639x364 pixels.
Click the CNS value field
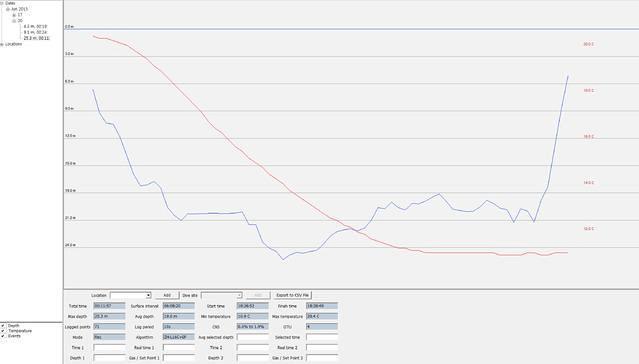click(x=252, y=326)
